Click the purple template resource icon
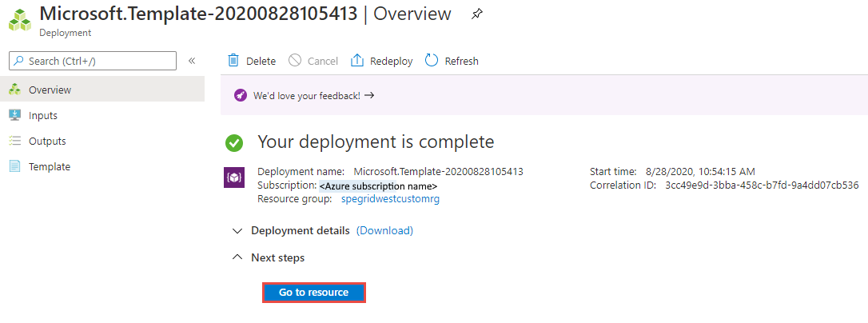The image size is (868, 323). (x=234, y=178)
